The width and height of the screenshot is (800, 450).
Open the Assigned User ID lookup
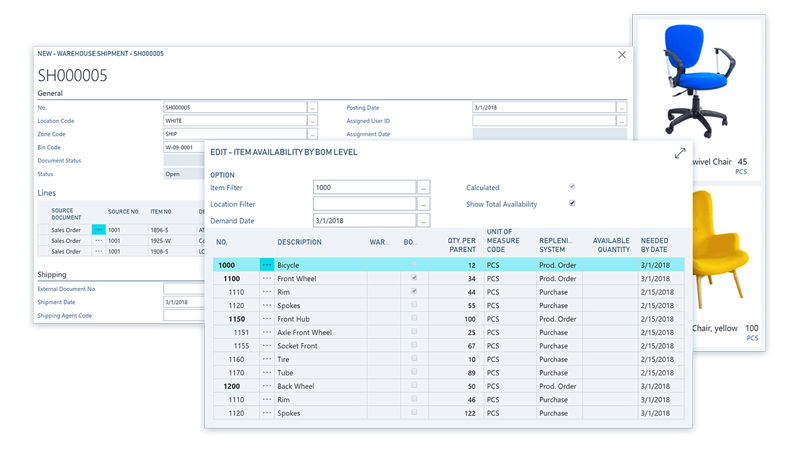coord(621,121)
